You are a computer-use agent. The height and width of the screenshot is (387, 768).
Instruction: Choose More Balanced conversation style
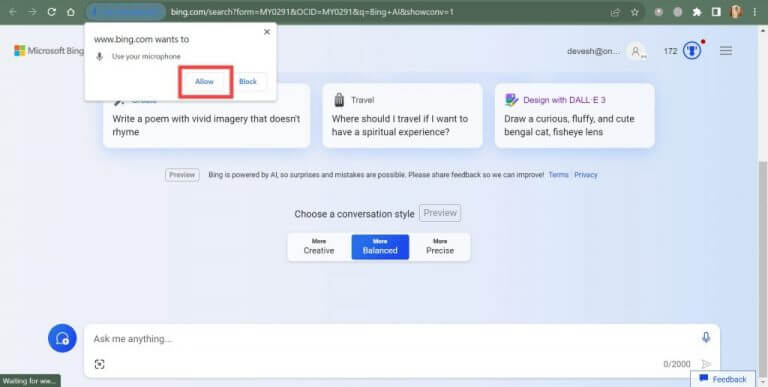pos(380,247)
